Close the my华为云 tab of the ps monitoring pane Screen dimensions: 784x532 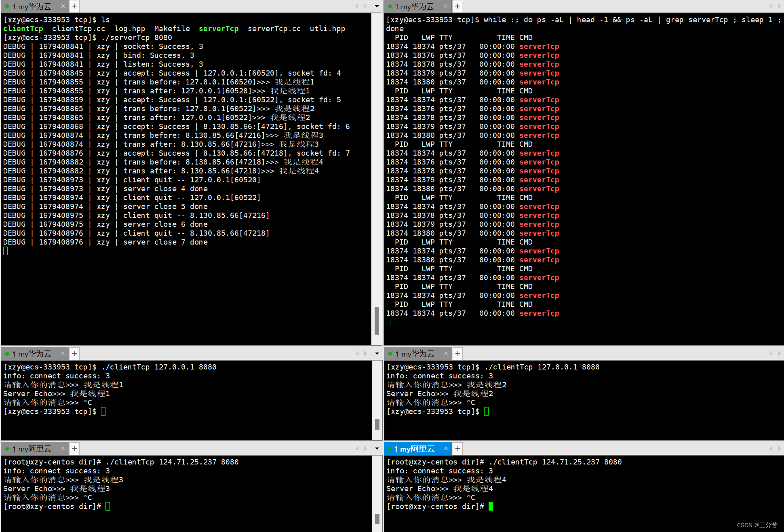coord(445,6)
